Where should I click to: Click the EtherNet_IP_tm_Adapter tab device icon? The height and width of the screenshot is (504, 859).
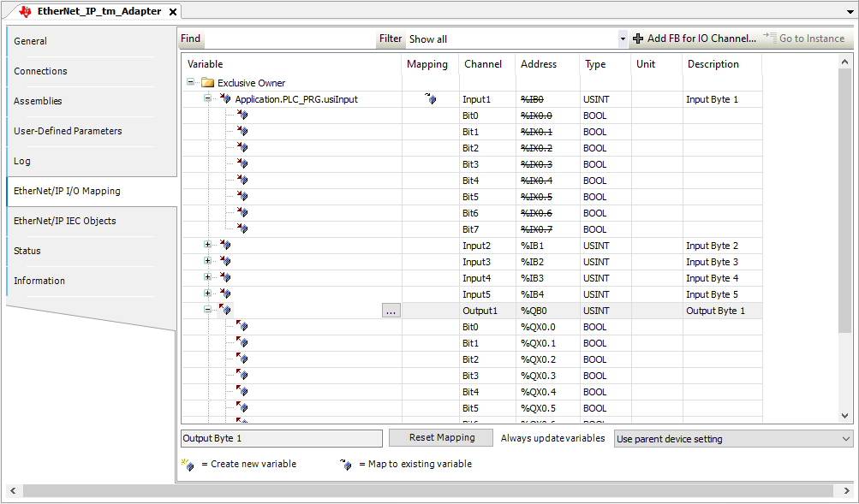24,11
